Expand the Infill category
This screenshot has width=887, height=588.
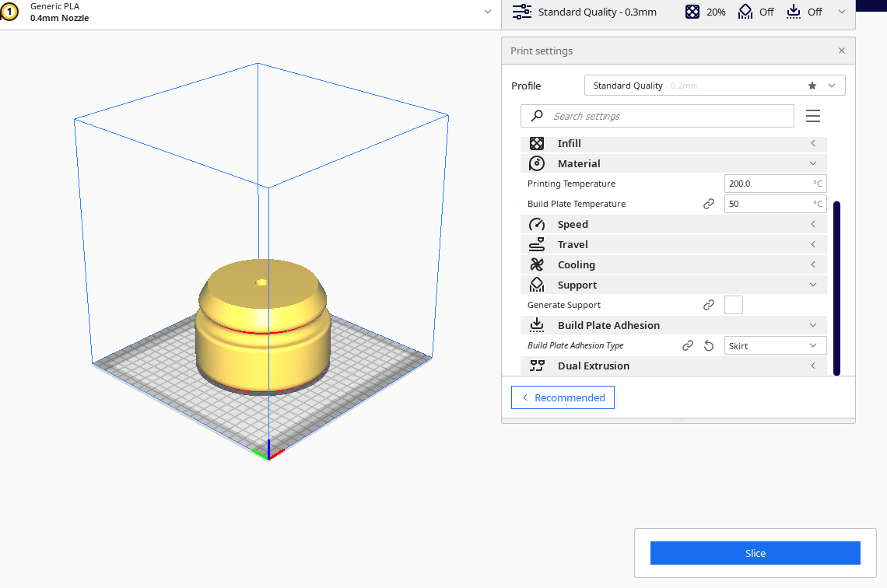[673, 144]
